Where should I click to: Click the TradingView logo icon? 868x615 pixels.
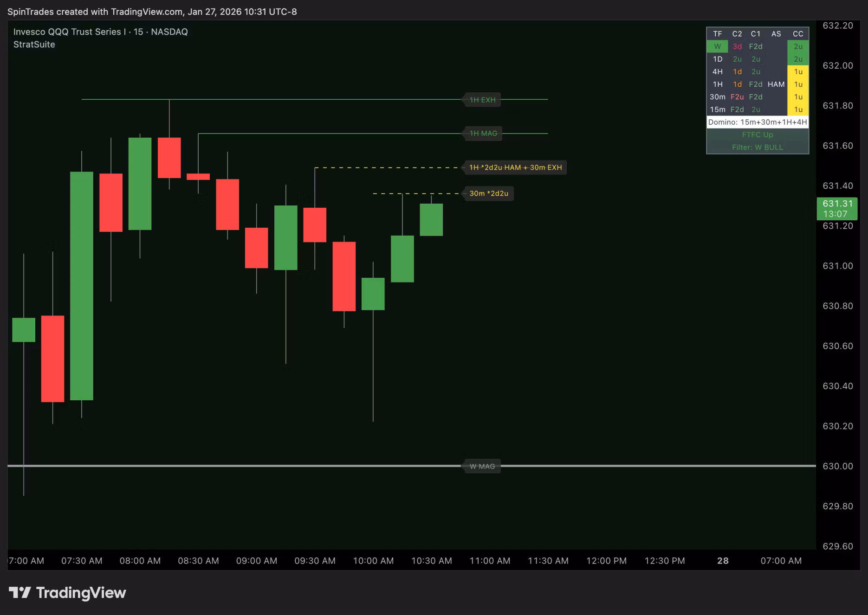(x=19, y=593)
